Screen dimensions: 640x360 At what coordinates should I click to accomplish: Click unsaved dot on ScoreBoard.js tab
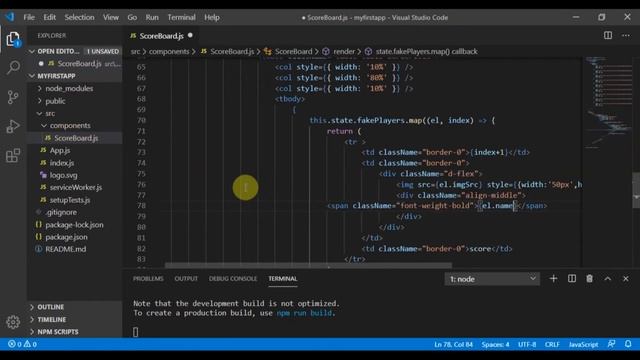(190, 36)
